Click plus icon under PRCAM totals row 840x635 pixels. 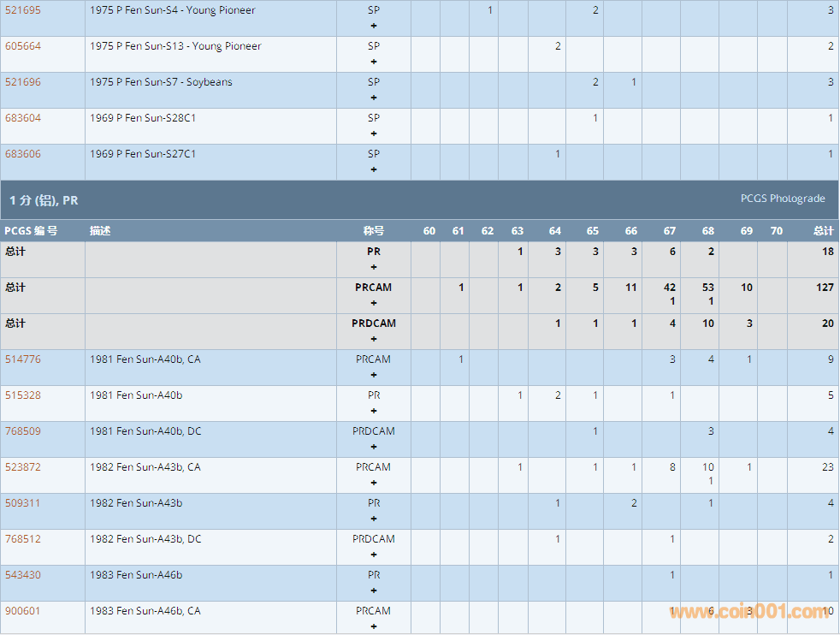374,303
